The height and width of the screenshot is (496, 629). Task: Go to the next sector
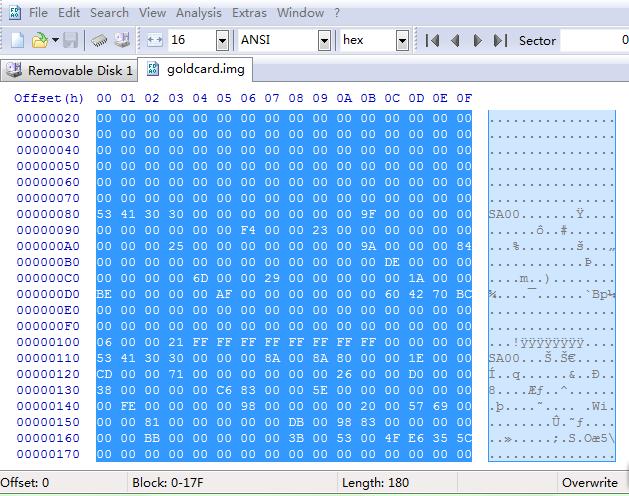pos(477,41)
